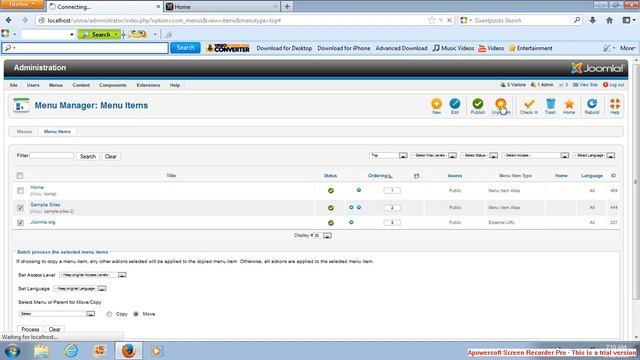Click the Rebuild toolbar icon
The image size is (640, 360).
coord(592,106)
